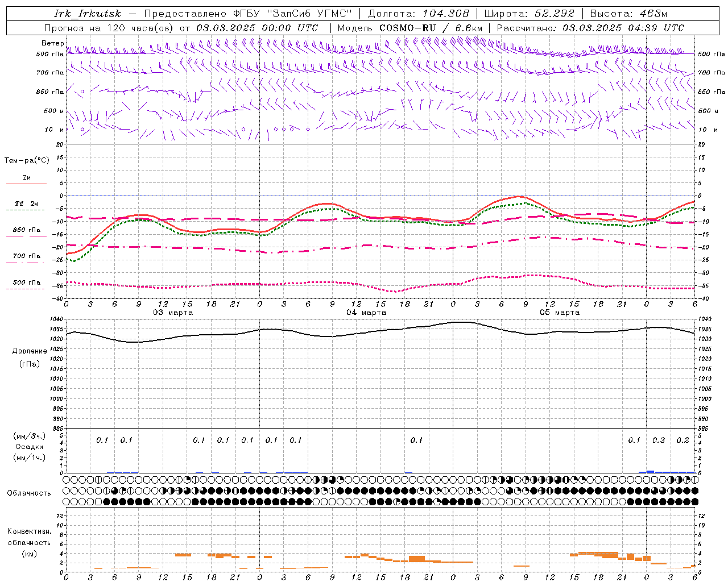This screenshot has width=728, height=582.
Task: Click the 500 гПа temperature legend entry
Action: [x=27, y=282]
